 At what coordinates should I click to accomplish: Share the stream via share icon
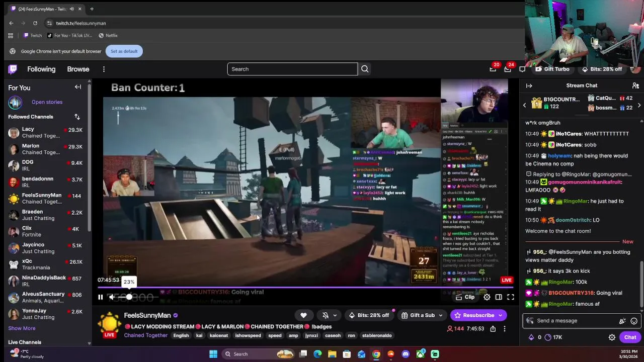493,329
